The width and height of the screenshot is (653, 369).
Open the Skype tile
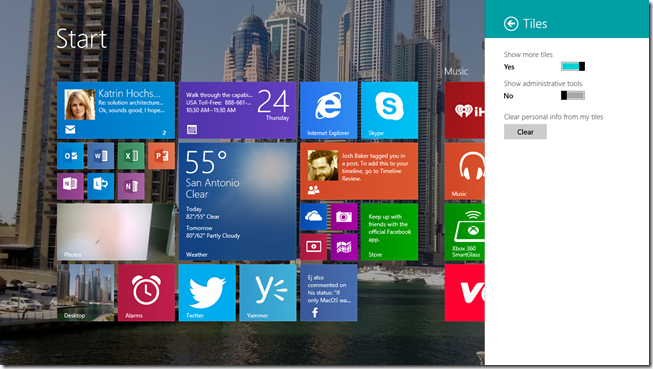389,110
